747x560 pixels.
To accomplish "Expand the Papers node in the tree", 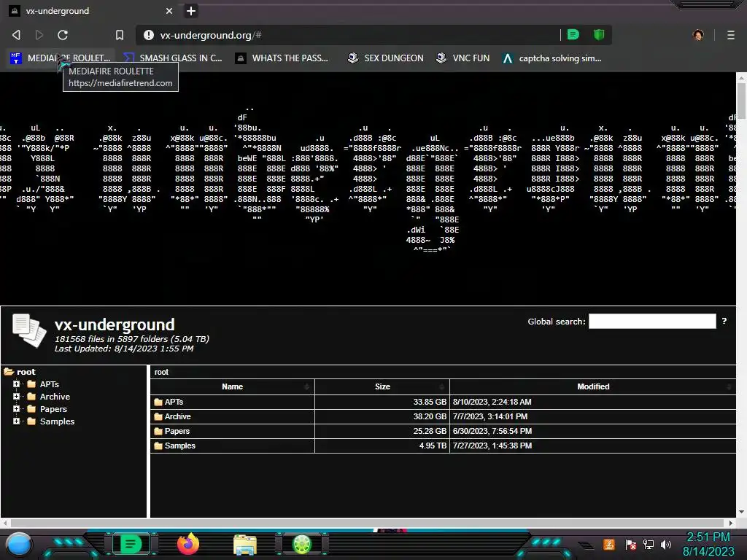I will coord(16,408).
